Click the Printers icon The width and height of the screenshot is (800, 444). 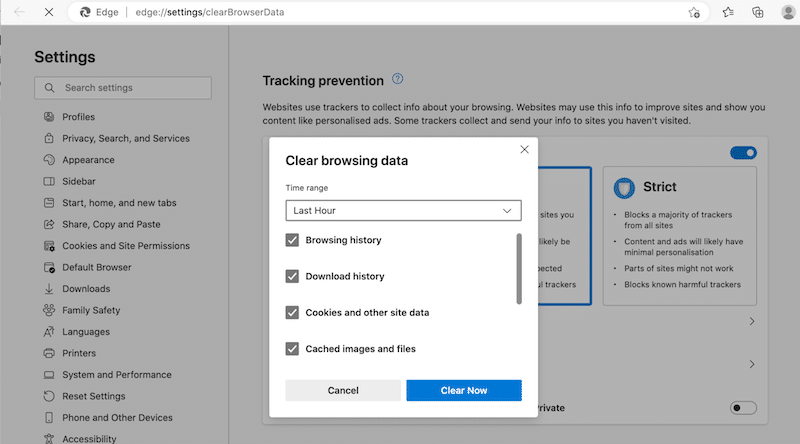coord(49,353)
